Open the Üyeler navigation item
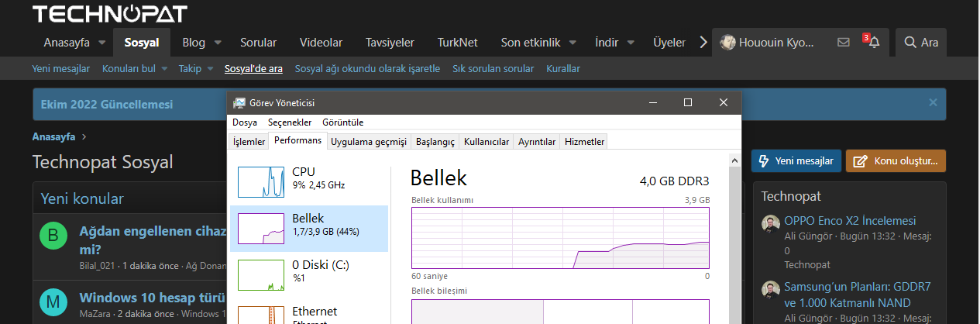This screenshot has width=980, height=324. point(669,43)
